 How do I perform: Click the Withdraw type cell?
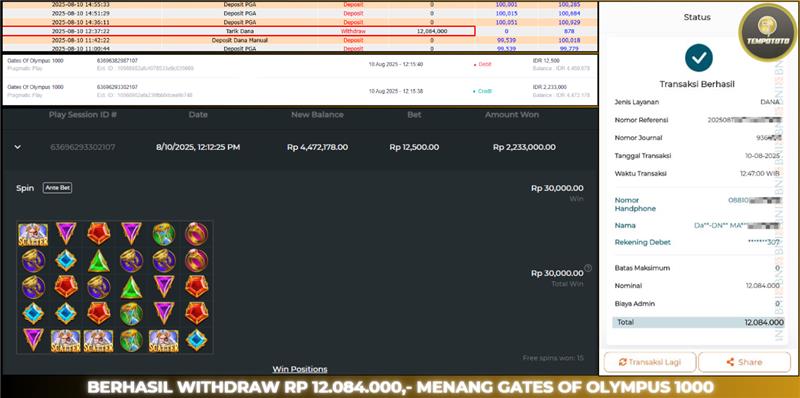pos(353,31)
